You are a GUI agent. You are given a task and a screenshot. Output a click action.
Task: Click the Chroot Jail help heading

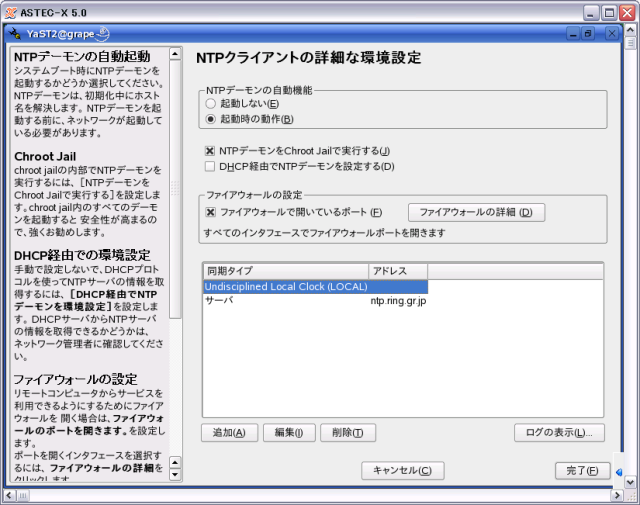(45, 157)
